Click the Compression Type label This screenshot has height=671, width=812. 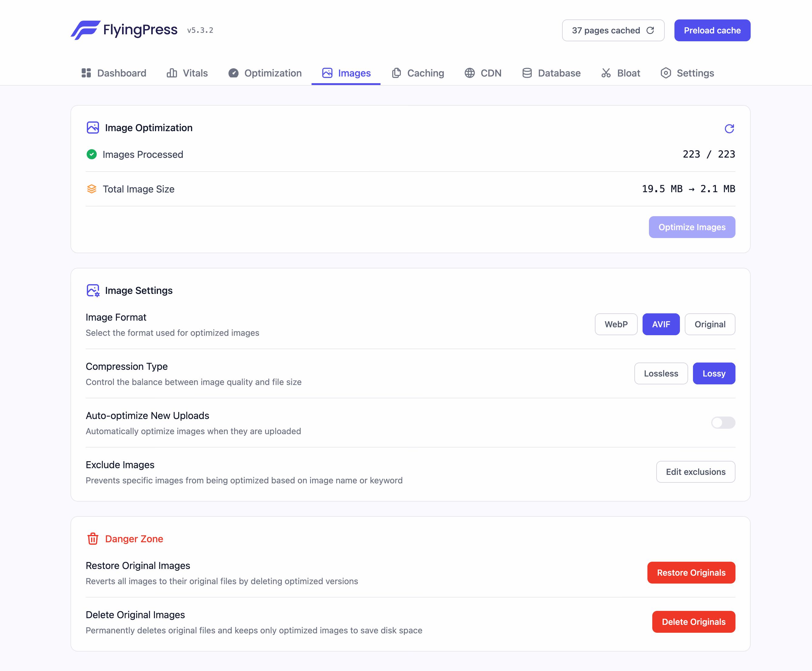coord(127,366)
